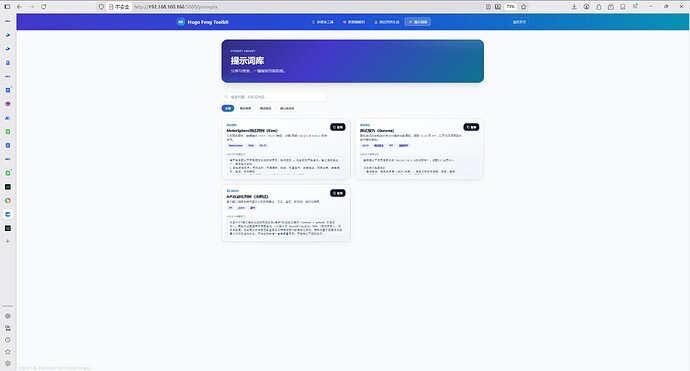Open the settings gear icon at sidebar bottom
The width and height of the screenshot is (690, 371).
[x=7, y=364]
